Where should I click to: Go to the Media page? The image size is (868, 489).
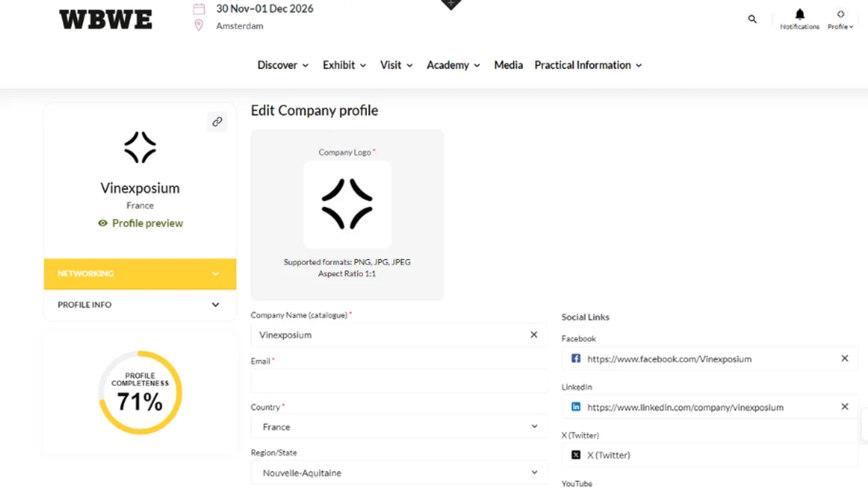508,65
